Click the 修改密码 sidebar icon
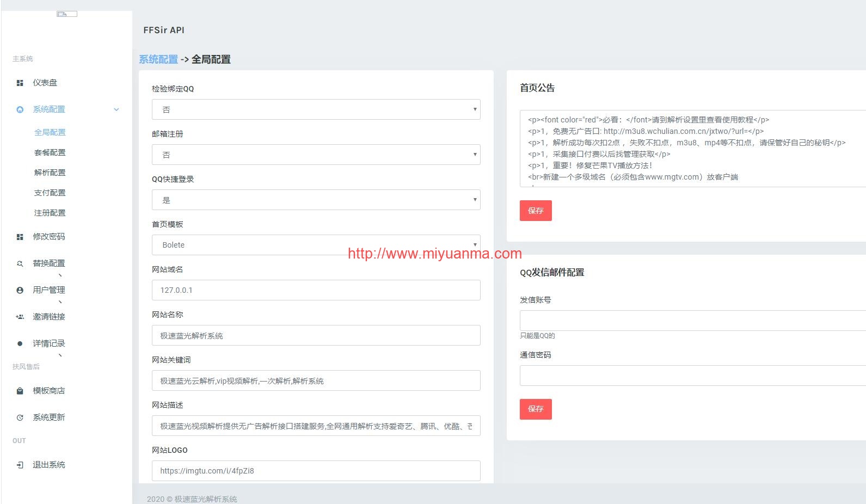The width and height of the screenshot is (866, 504). 20,237
